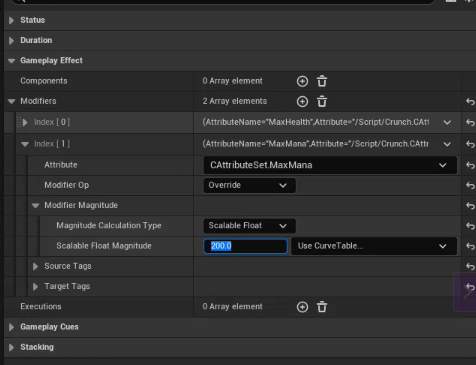Add a new Components array element
476x365 pixels.
(x=302, y=81)
